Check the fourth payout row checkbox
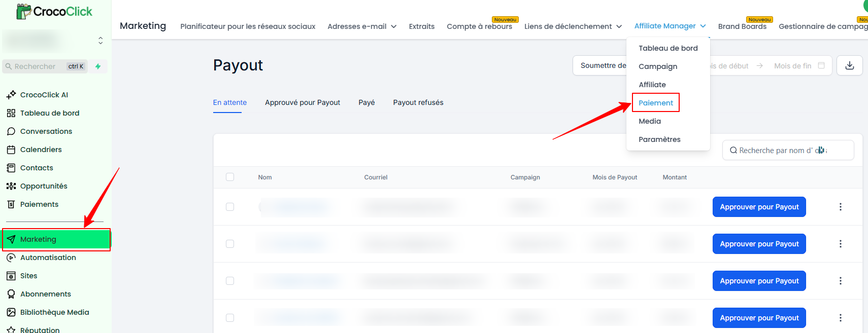This screenshot has height=333, width=868. tap(230, 318)
